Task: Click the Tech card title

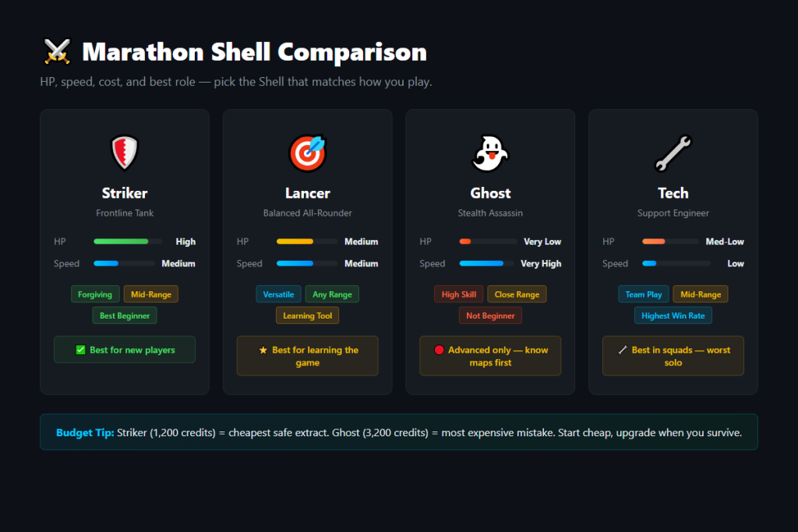Action: pyautogui.click(x=673, y=193)
